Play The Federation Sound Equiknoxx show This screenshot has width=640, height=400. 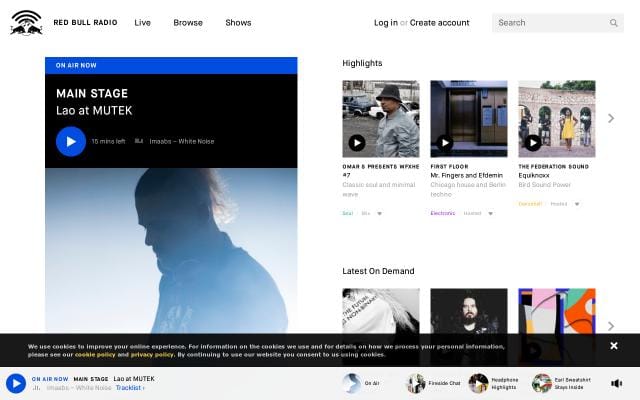coord(533,143)
